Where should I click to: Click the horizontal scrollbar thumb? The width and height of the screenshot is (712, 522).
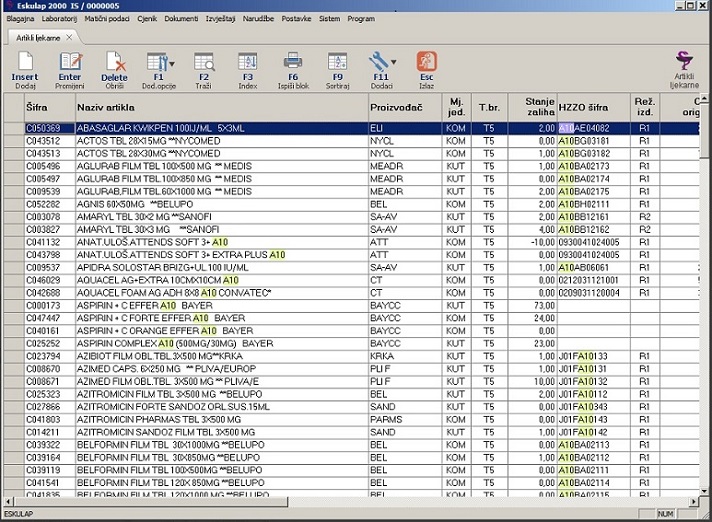[150, 501]
